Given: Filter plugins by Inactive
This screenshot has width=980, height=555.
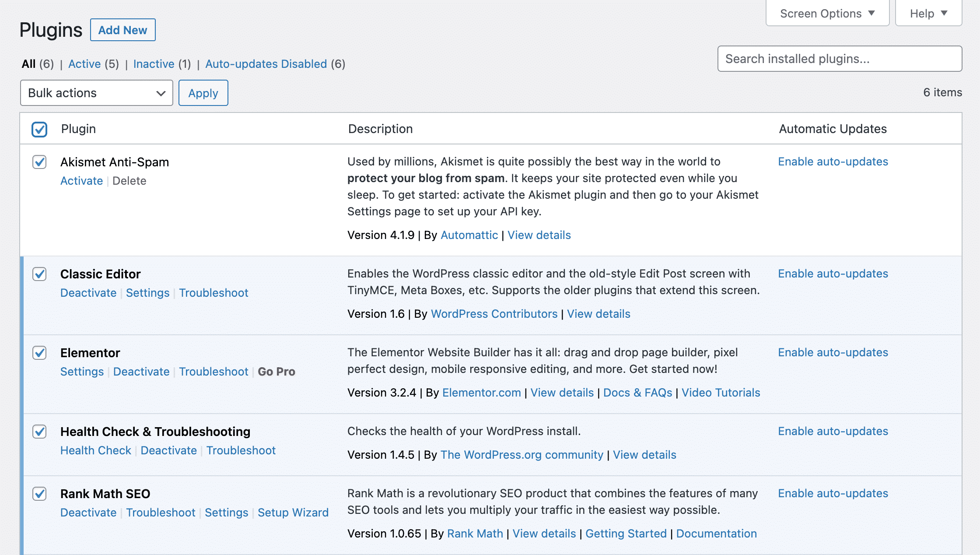Looking at the screenshot, I should [x=154, y=64].
